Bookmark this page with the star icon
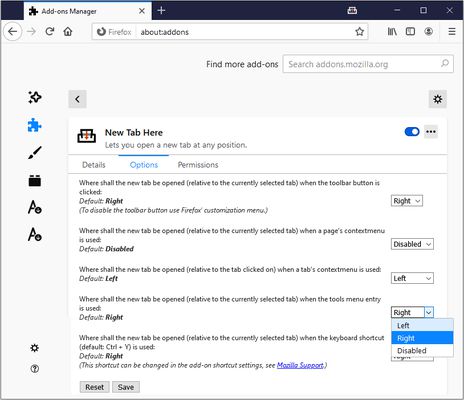This screenshot has width=464, height=400. 359,32
